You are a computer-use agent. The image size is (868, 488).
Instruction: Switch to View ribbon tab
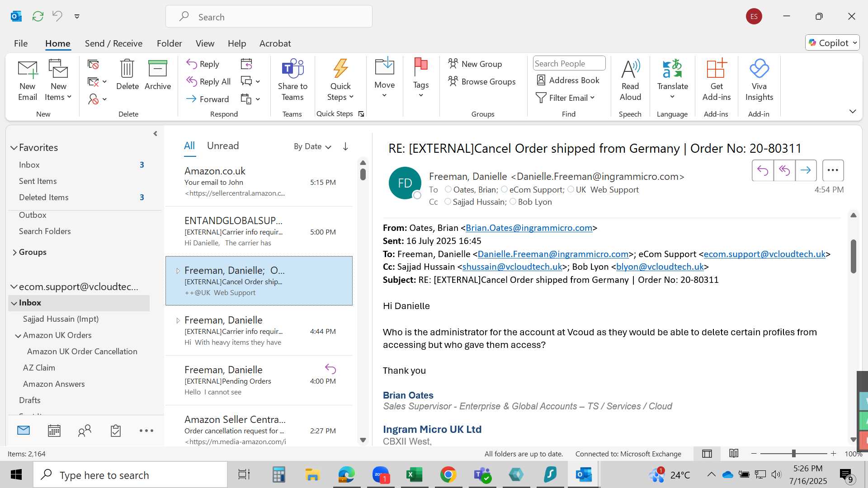coord(205,43)
